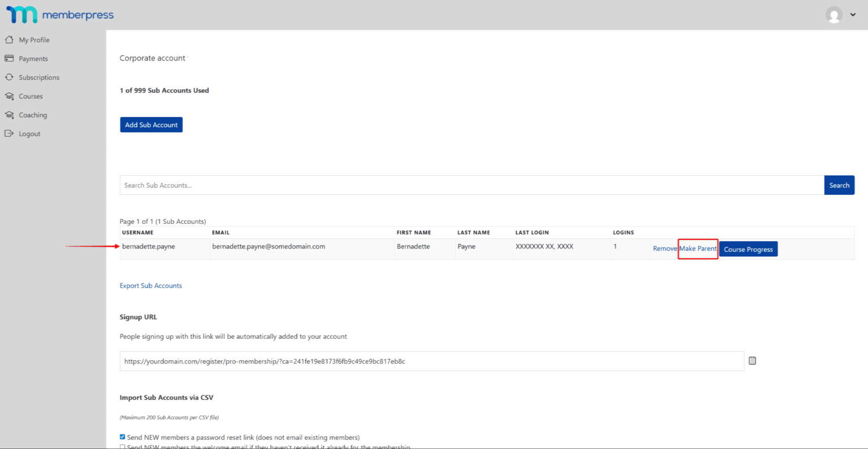Make bernadette.payne the parent account

698,249
